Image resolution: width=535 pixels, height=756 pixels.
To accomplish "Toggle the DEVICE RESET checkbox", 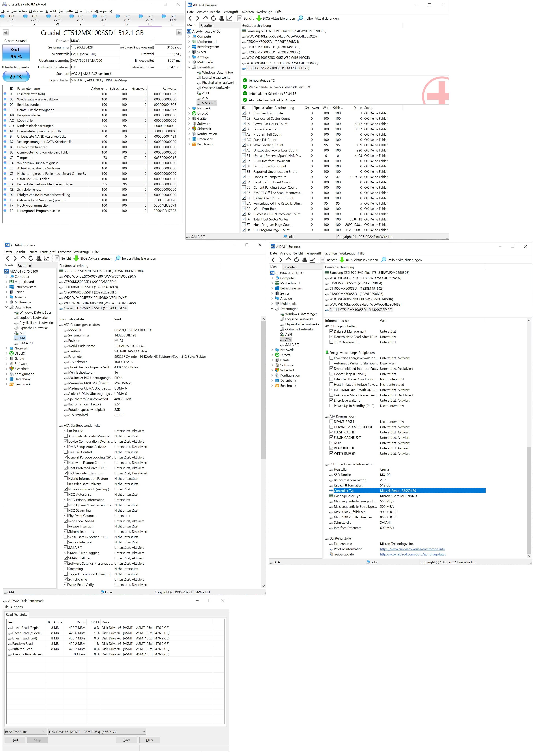I will [331, 422].
